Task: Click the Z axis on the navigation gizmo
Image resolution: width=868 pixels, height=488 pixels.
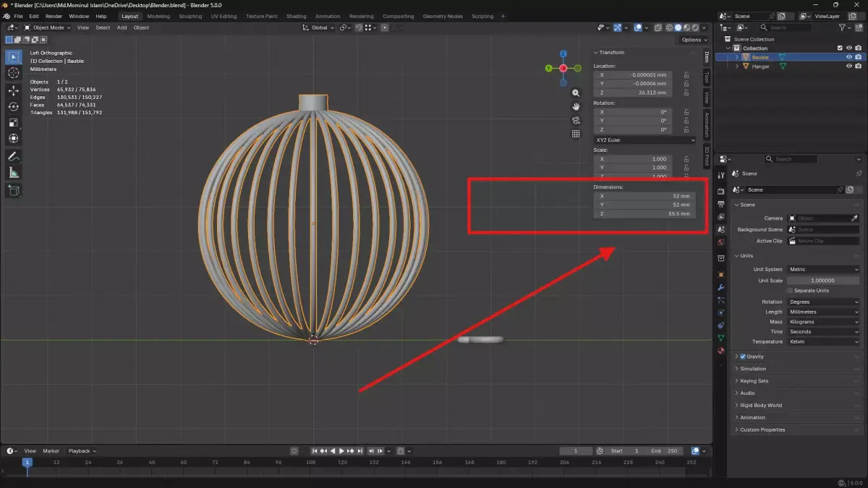Action: tap(563, 53)
